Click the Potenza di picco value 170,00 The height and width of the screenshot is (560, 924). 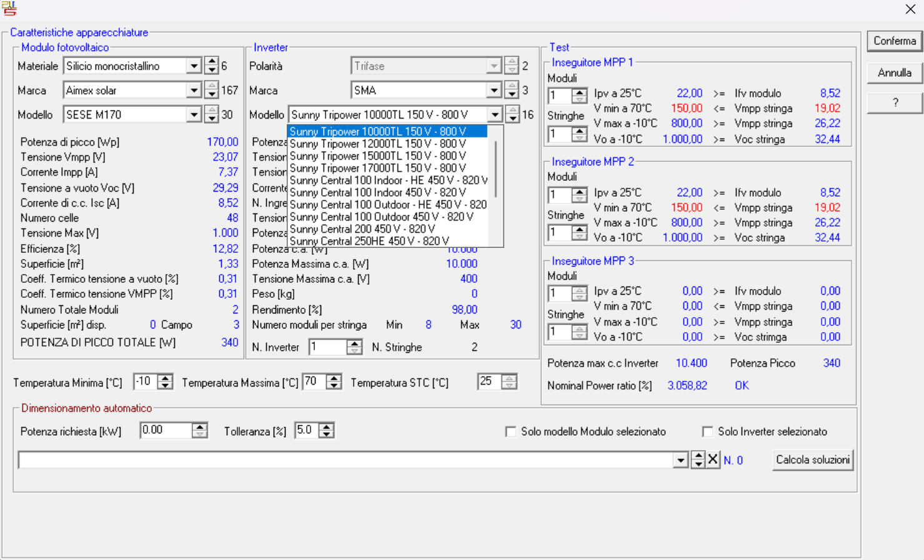[222, 142]
